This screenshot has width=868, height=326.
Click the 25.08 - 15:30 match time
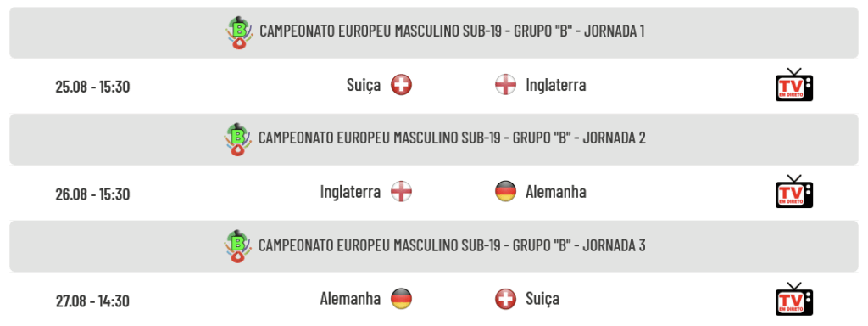click(x=92, y=87)
